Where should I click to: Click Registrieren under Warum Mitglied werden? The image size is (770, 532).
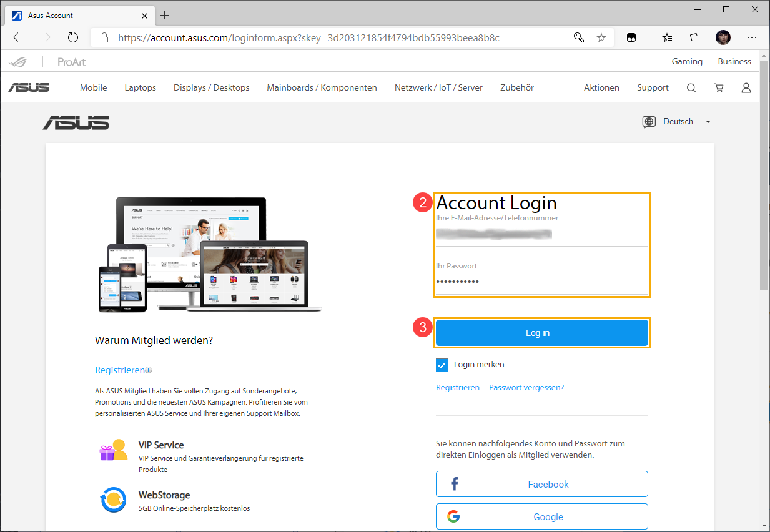click(x=120, y=370)
